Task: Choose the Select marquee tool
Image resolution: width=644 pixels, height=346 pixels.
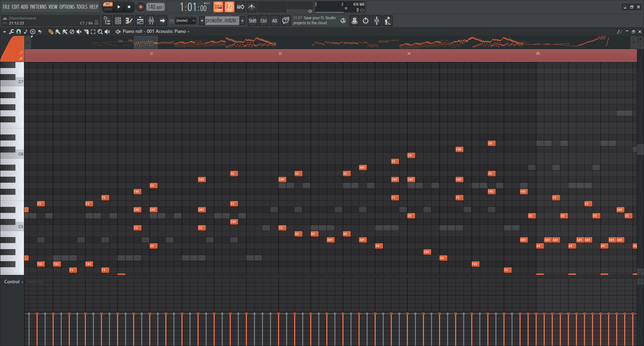Action: tap(93, 32)
